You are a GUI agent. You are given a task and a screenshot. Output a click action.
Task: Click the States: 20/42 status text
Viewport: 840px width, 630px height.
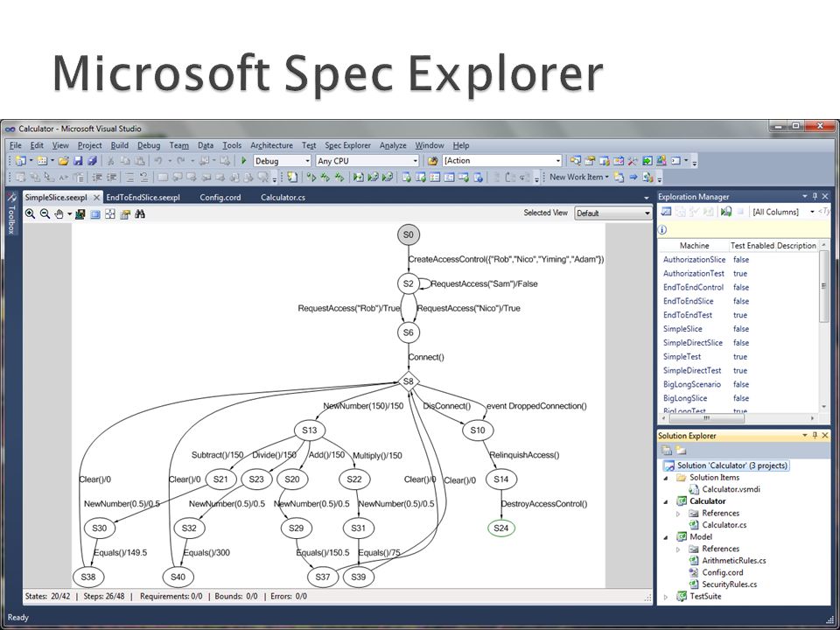47,596
